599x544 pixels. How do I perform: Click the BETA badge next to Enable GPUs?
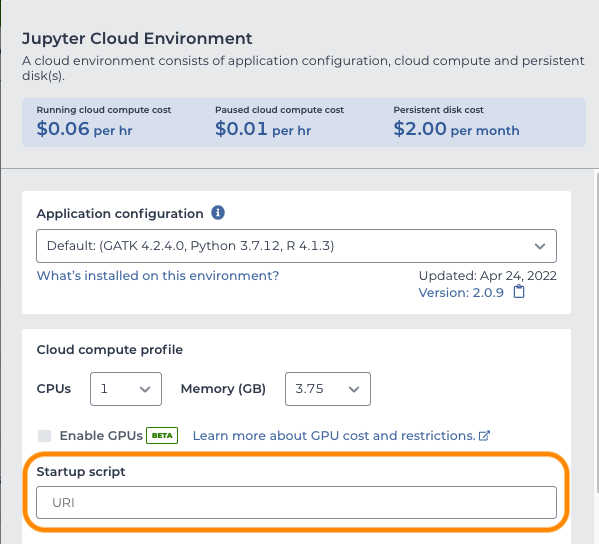pos(162,436)
